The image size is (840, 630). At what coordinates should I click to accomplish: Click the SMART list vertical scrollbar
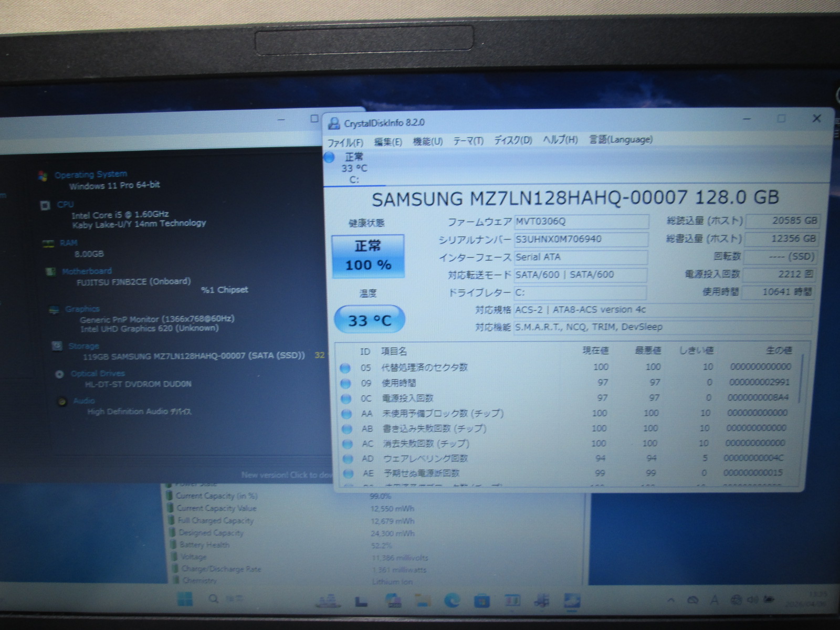(801, 378)
